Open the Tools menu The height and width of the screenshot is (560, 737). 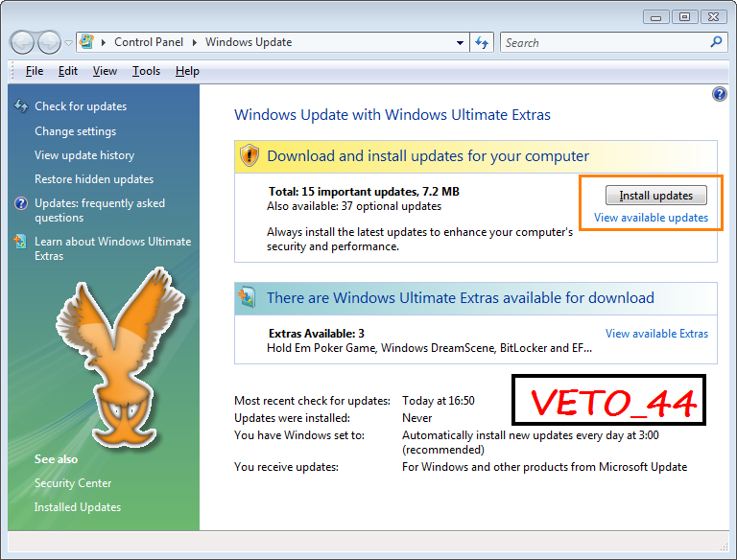pos(146,71)
